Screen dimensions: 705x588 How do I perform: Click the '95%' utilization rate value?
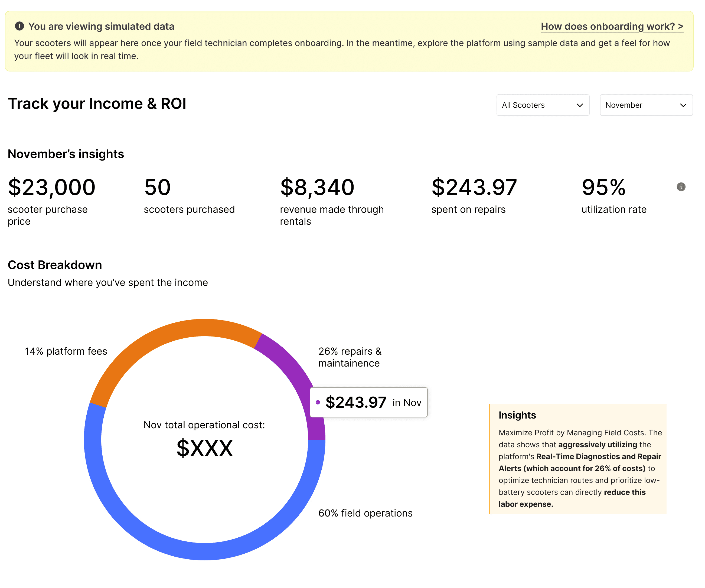(604, 187)
